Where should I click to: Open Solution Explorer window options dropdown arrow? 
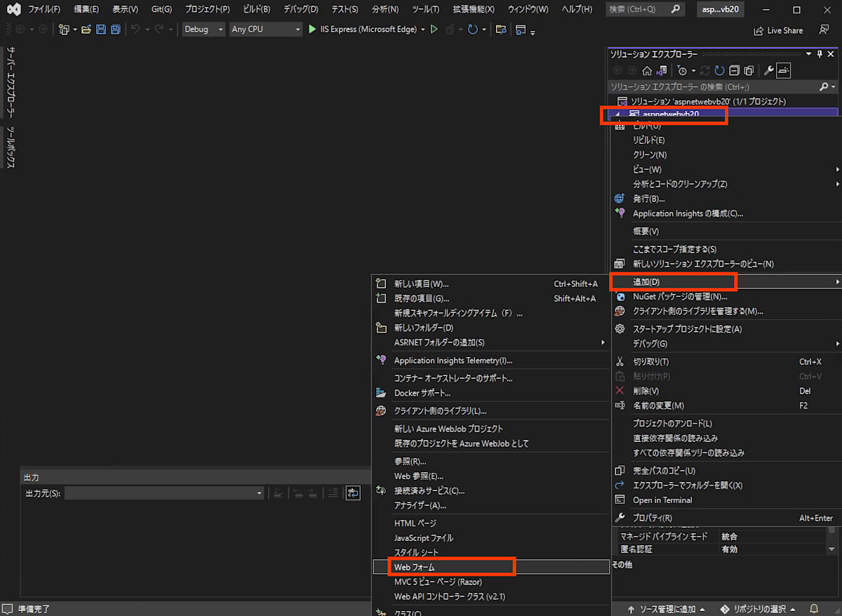coord(808,54)
